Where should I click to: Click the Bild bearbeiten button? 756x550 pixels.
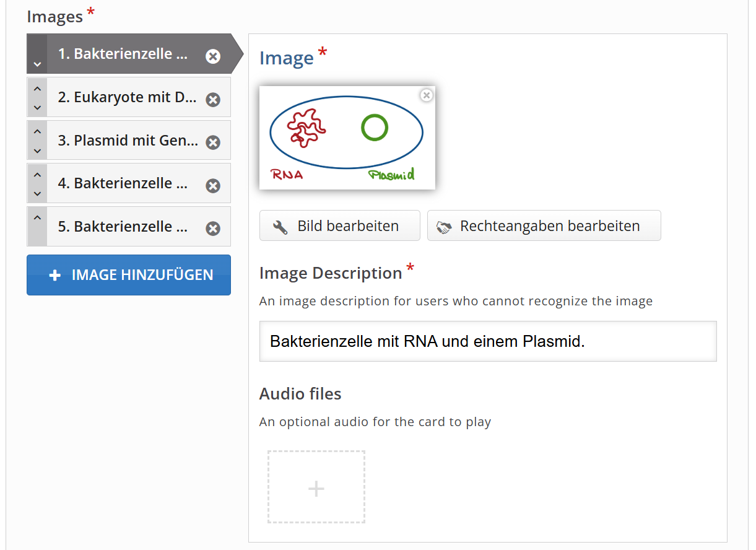click(339, 226)
